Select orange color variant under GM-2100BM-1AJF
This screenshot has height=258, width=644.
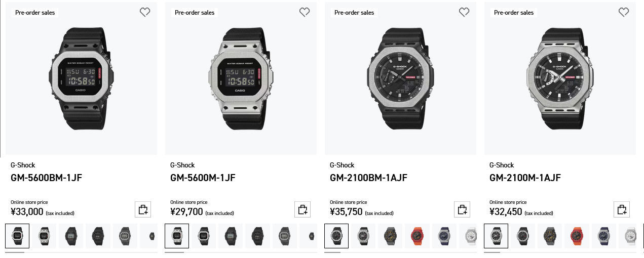pos(416,236)
